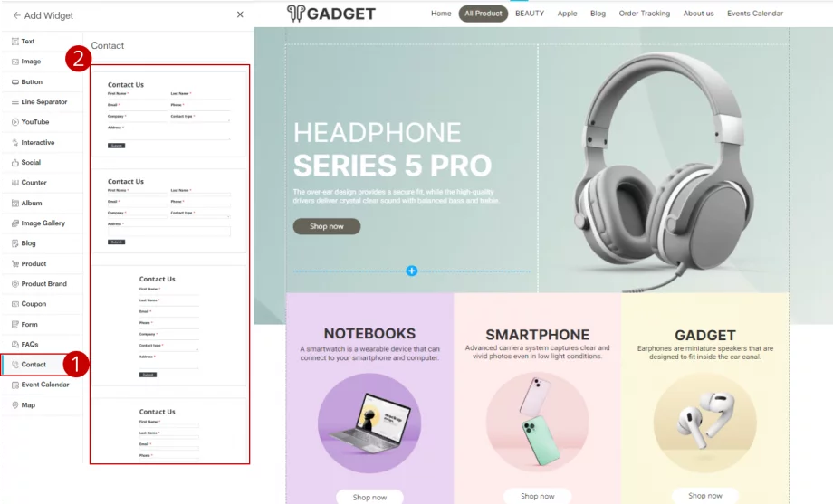Click Shop now under Notebooks
The image size is (833, 504).
click(x=369, y=497)
